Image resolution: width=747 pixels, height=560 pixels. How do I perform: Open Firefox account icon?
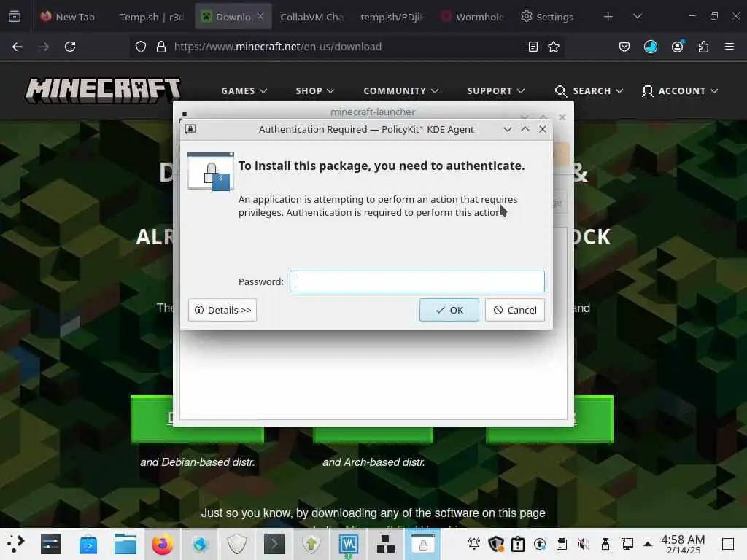tap(677, 47)
